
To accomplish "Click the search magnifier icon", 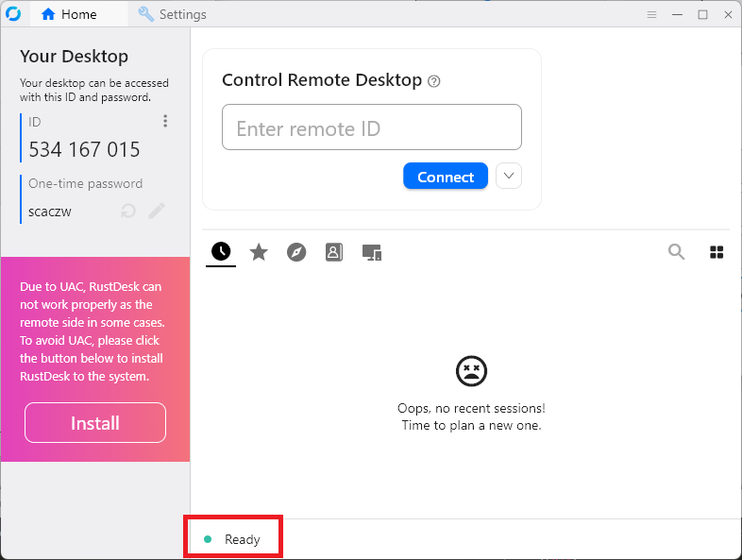I will click(x=676, y=251).
